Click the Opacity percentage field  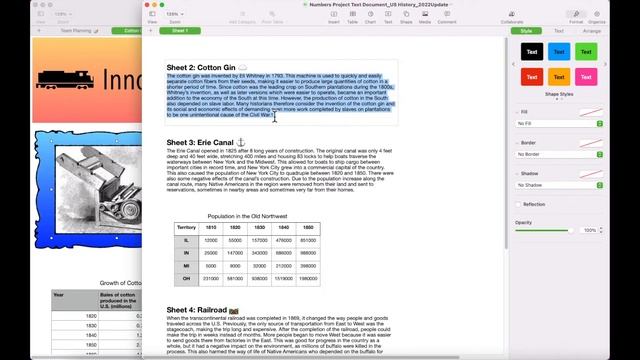[589, 231]
